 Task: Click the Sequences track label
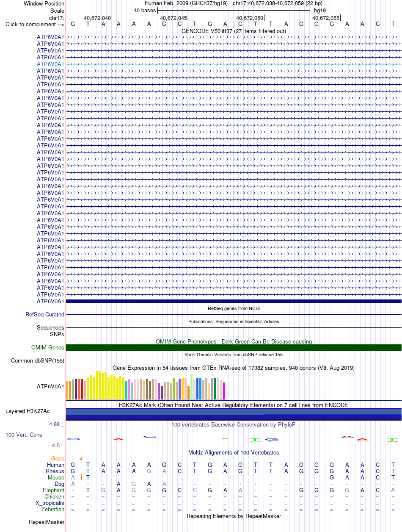pos(50,328)
